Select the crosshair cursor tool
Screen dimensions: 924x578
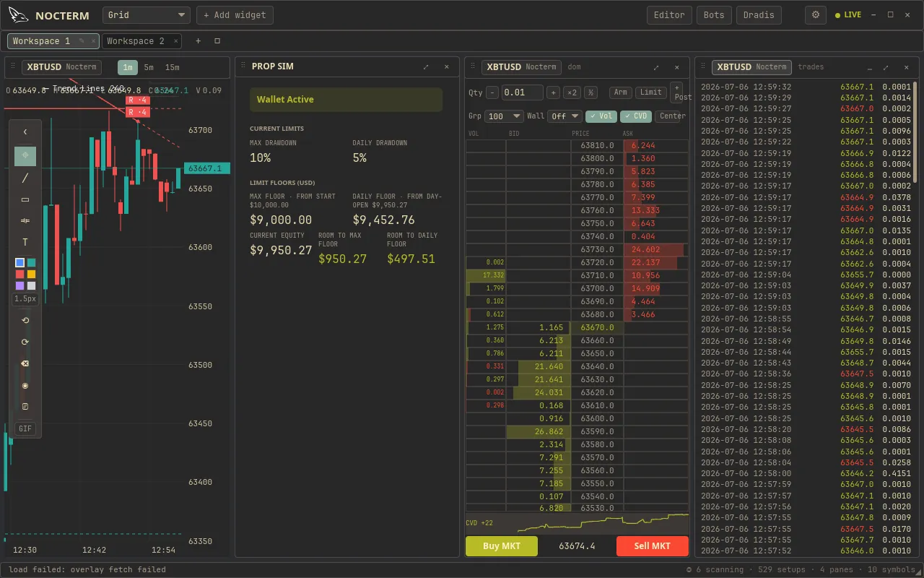pos(25,156)
